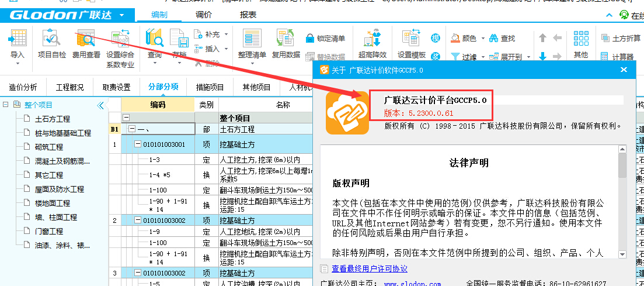This screenshot has width=644, height=286.
Task: Open the 导入 dropdown arrow
Action: pyautogui.click(x=18, y=64)
